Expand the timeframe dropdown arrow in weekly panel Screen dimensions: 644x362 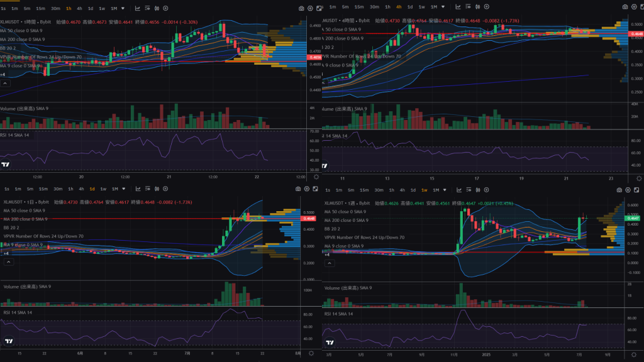[445, 190]
